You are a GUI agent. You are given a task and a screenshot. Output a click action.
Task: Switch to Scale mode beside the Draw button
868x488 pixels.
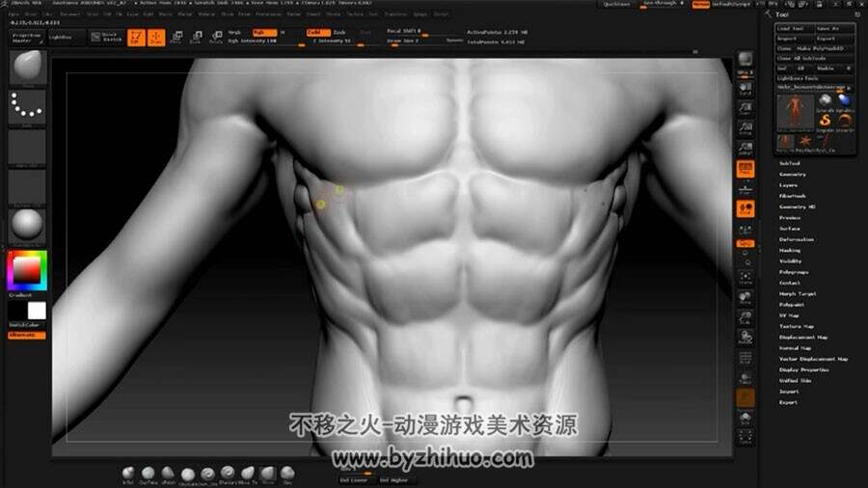(196, 38)
